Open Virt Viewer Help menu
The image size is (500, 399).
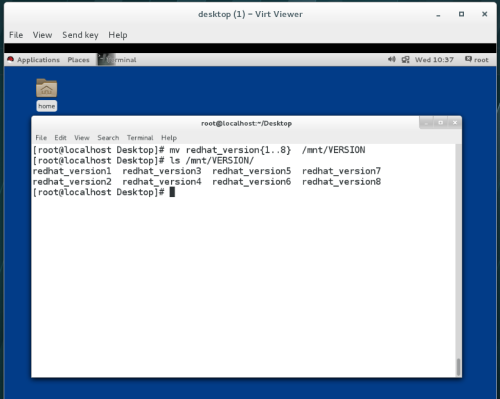pyautogui.click(x=118, y=35)
